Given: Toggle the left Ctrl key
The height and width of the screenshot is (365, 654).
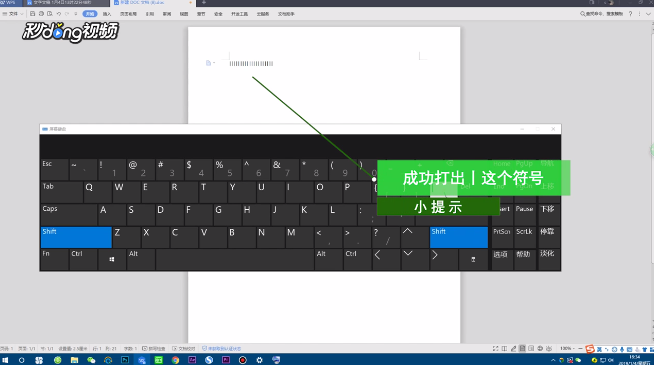Looking at the screenshot, I should coord(83,259).
